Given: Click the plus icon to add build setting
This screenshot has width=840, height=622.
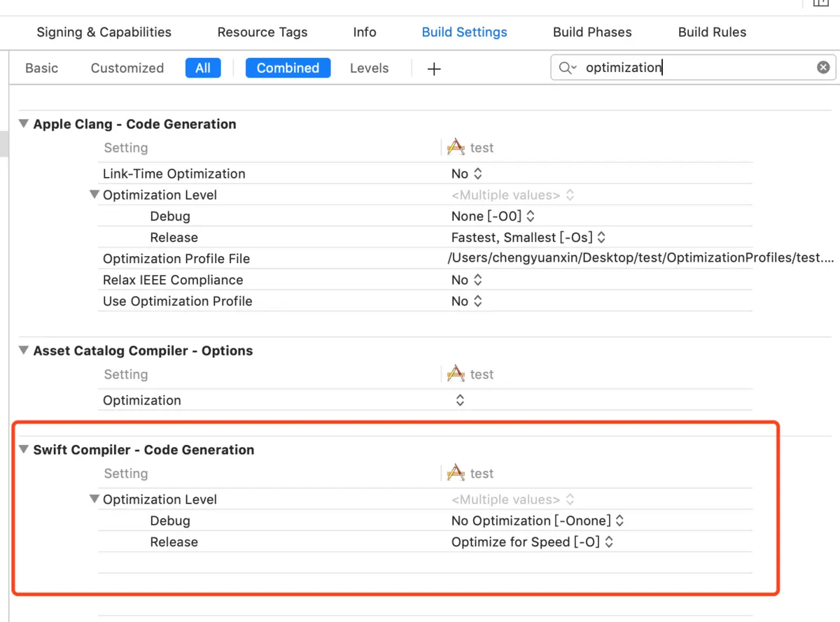Looking at the screenshot, I should coord(434,69).
